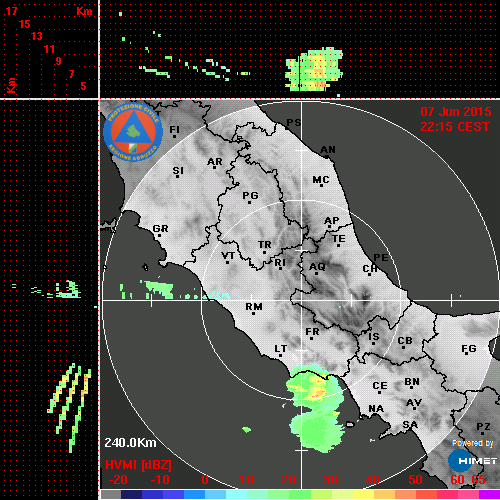
Task: Click the 240.0Km range label
Action: pos(130,443)
